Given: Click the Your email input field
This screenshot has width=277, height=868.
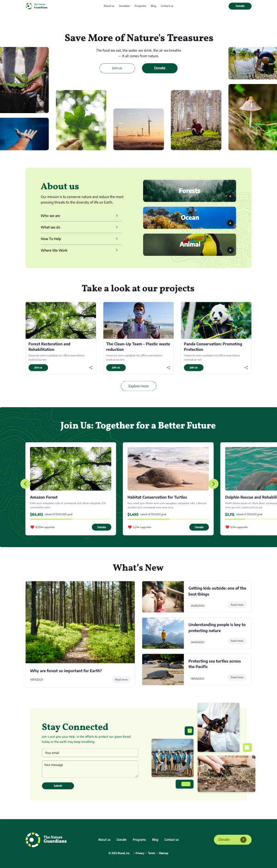Looking at the screenshot, I should (90, 753).
